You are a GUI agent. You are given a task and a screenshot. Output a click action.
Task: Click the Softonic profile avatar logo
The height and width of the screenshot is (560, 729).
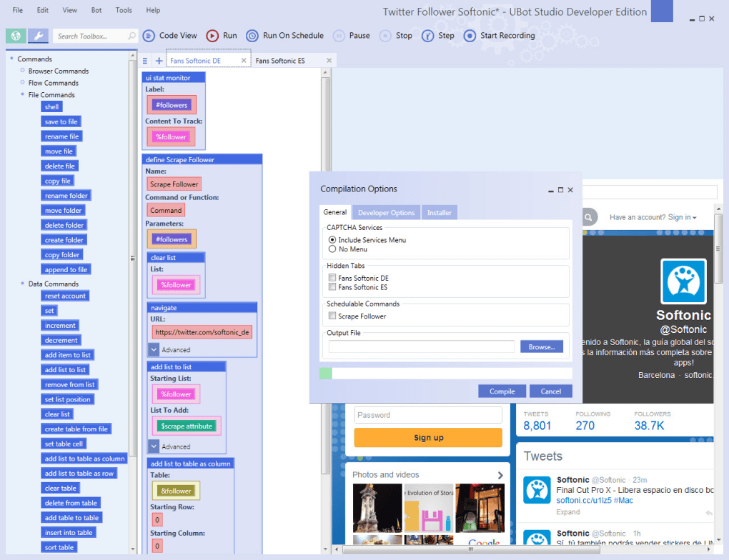tap(683, 281)
